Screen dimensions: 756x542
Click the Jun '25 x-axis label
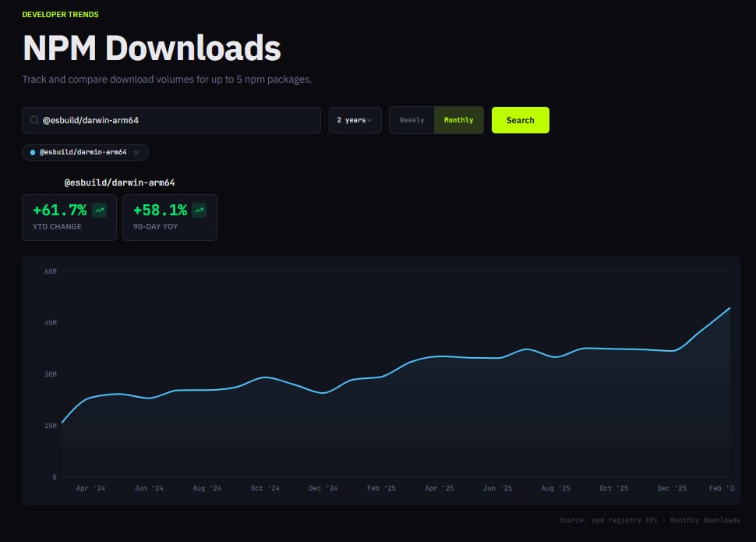tap(497, 488)
